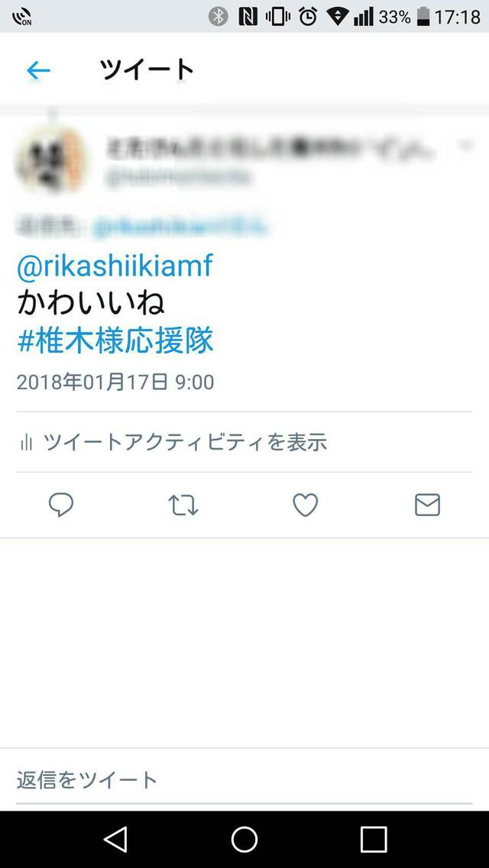Tap the Bluetooth status bar icon

pyautogui.click(x=219, y=17)
